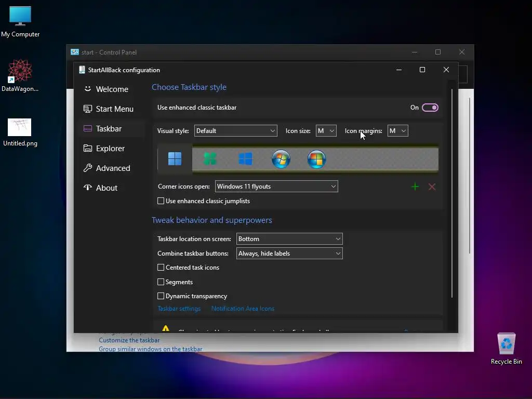
Task: Open the Icon size dropdown
Action: 326,130
